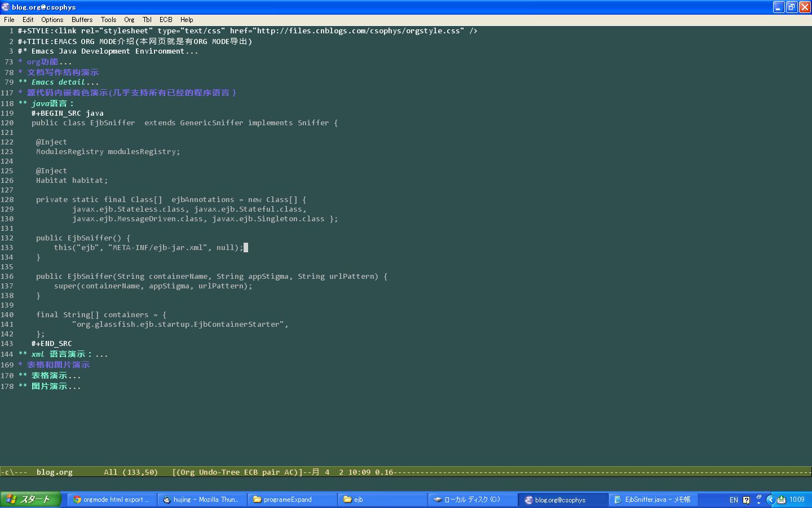This screenshot has height=508, width=812.
Task: Switch to 'orgmode html export' Chrome taskbar item
Action: 111,500
